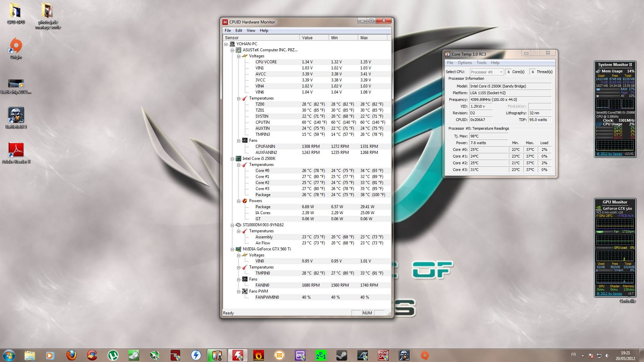Collapse the NVIDIA GeForce GTX 560 Ti node

[x=232, y=249]
